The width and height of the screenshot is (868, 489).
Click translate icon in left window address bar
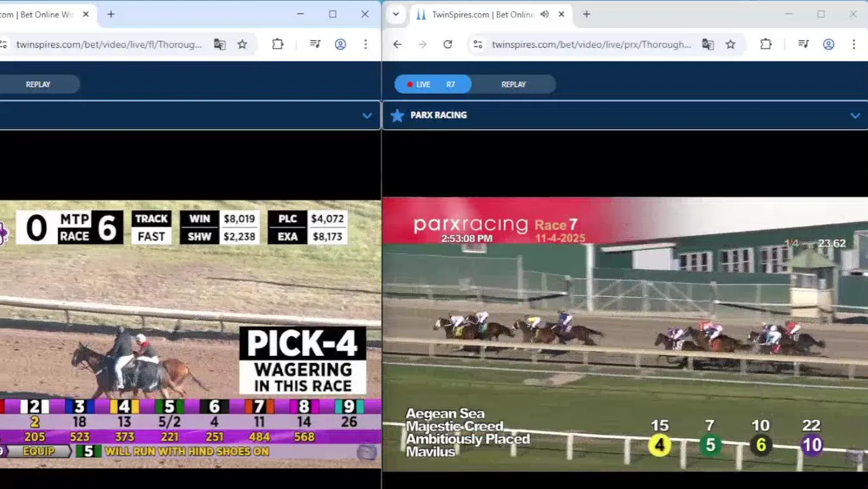[219, 44]
